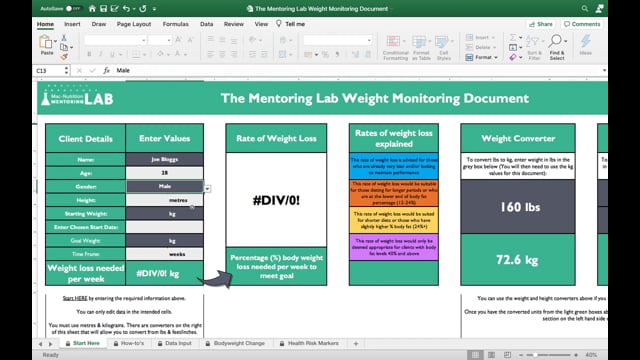Open the Gender cell dropdown arrow
This screenshot has height=360, width=640.
point(207,189)
